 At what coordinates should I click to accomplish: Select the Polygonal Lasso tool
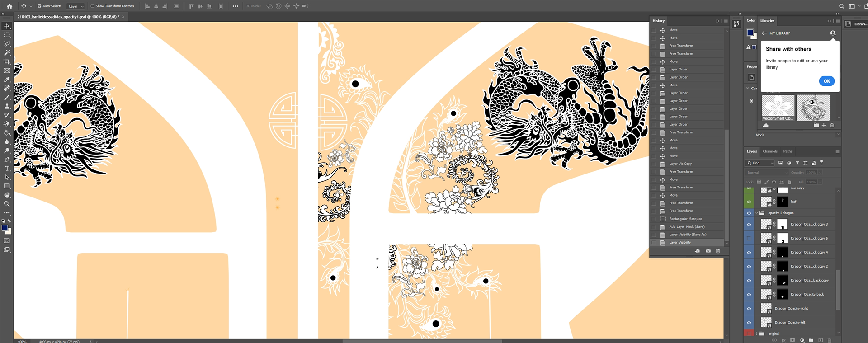click(7, 44)
